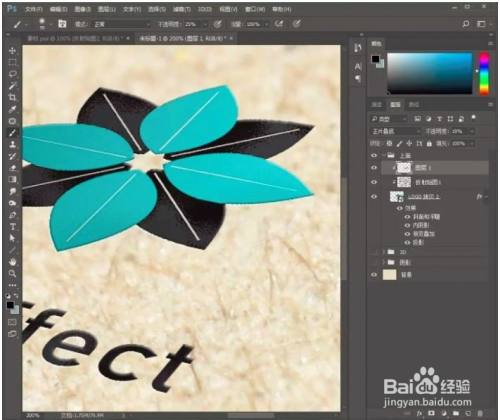Select the Lasso tool
The height and width of the screenshot is (420, 500).
(x=12, y=74)
